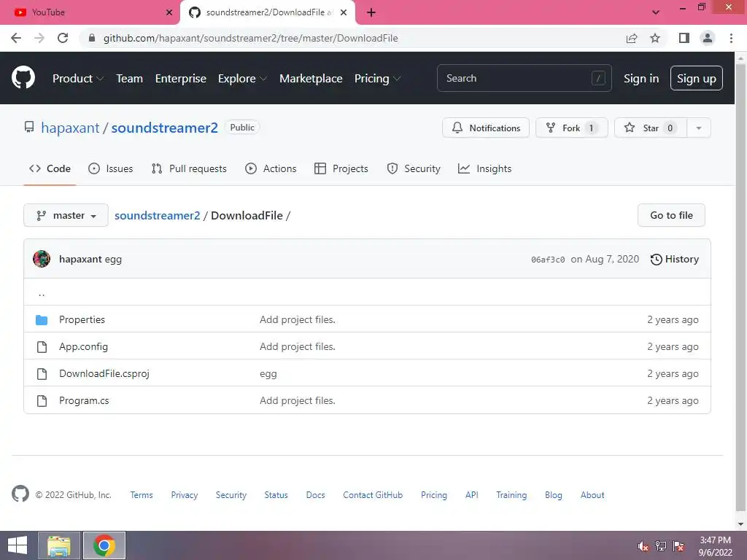Close the YouTube tab
The image size is (747, 560).
169,12
